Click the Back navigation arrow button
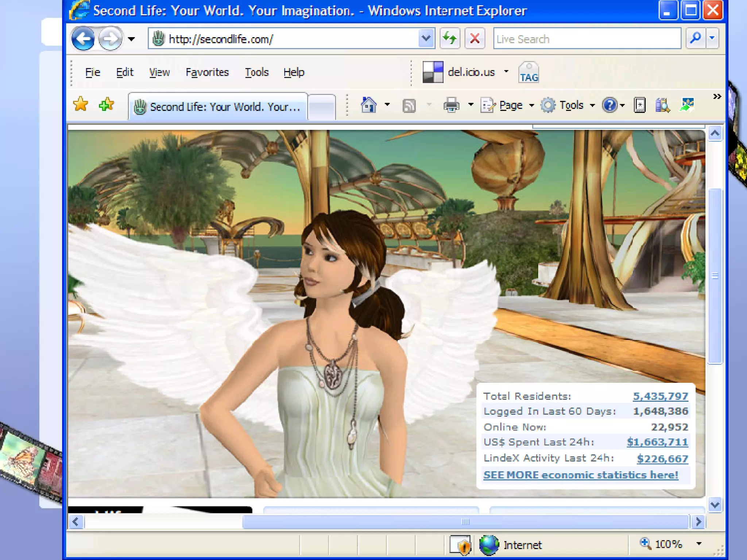The image size is (747, 560). 83,39
